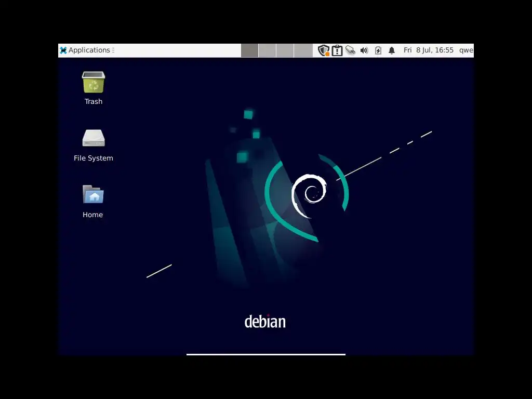Open the clipboard manager tray icon
The width and height of the screenshot is (532, 399).
[337, 50]
